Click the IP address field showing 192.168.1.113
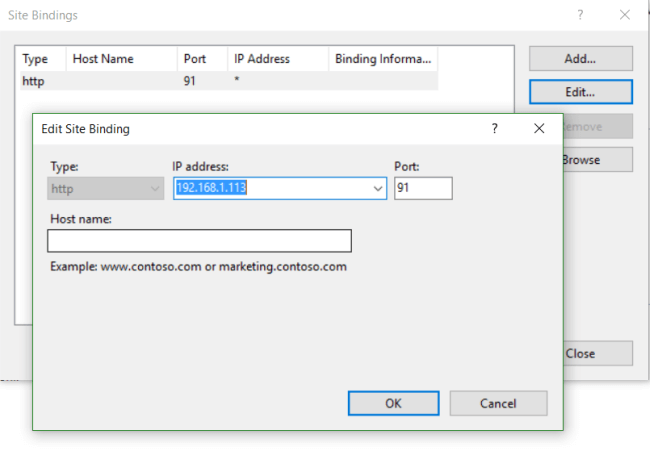The width and height of the screenshot is (650, 455). point(270,188)
